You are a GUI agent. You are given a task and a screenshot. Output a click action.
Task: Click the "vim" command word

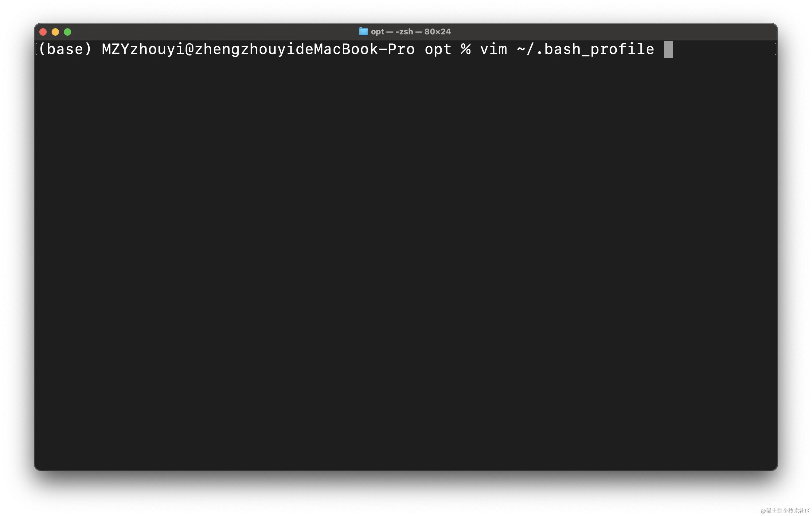493,49
